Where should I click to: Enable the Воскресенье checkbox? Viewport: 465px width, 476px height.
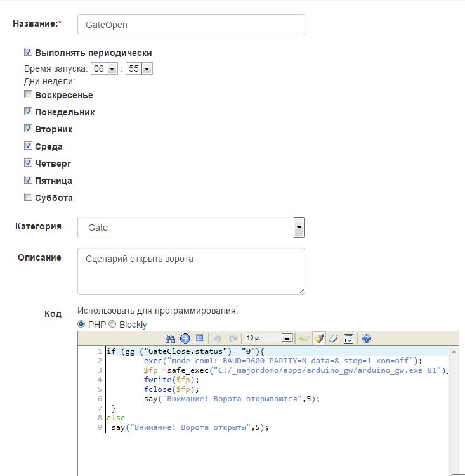pyautogui.click(x=29, y=95)
